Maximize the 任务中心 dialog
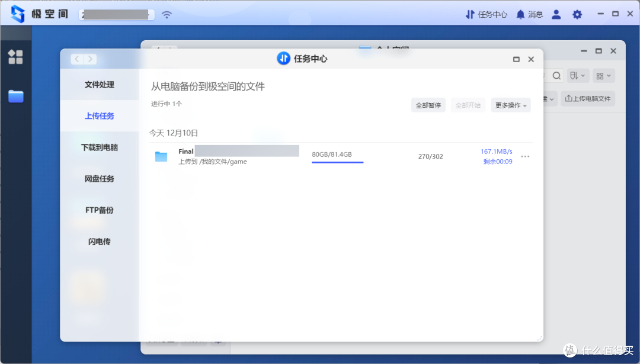 click(x=516, y=59)
